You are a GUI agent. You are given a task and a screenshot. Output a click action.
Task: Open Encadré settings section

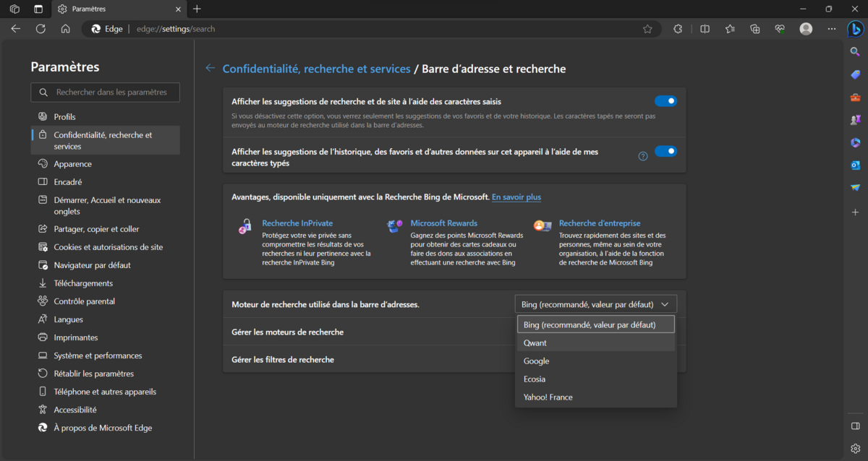[106, 182]
